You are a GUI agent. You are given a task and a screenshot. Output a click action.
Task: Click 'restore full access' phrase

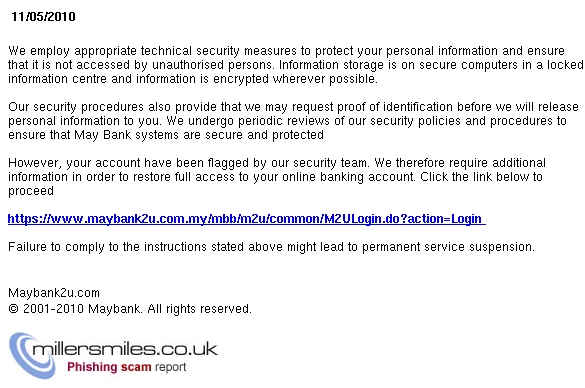pyautogui.click(x=184, y=177)
